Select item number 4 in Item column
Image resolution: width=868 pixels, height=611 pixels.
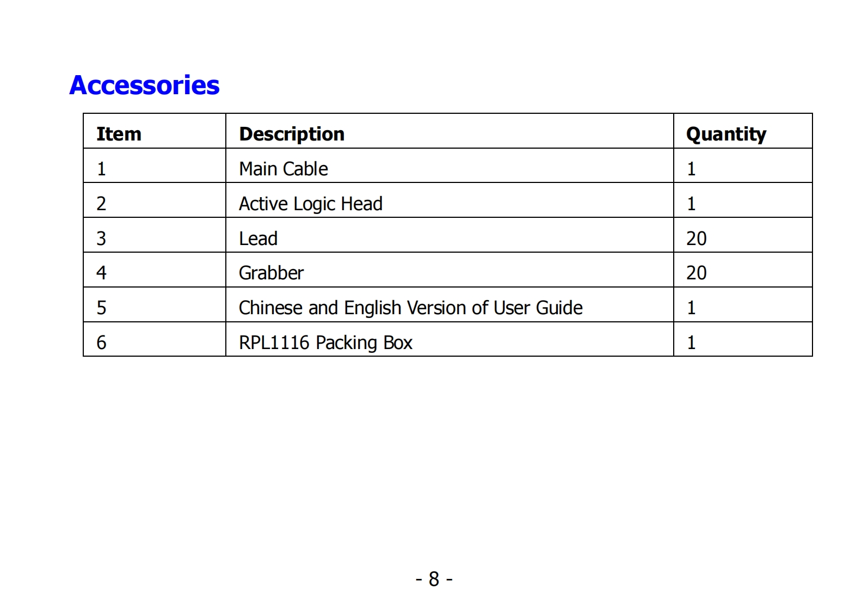click(101, 273)
